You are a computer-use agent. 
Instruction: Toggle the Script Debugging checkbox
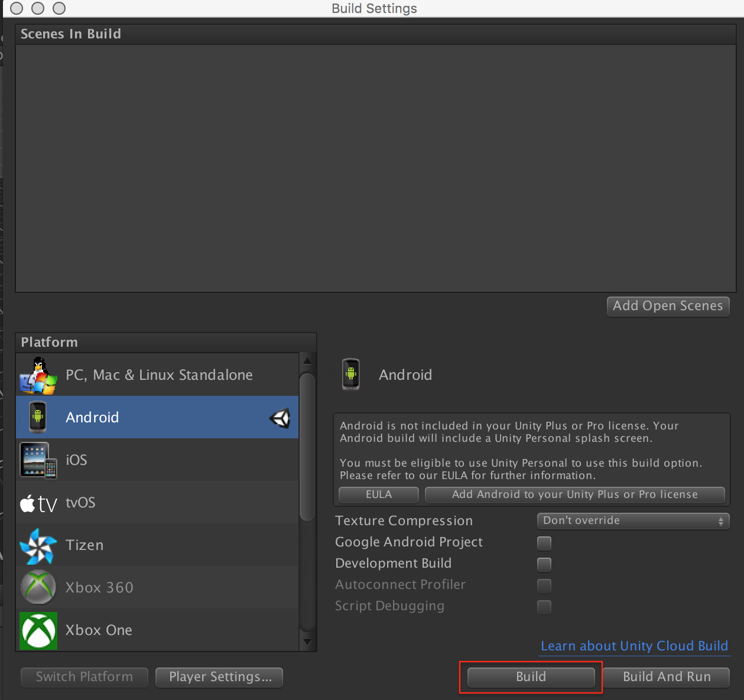544,607
